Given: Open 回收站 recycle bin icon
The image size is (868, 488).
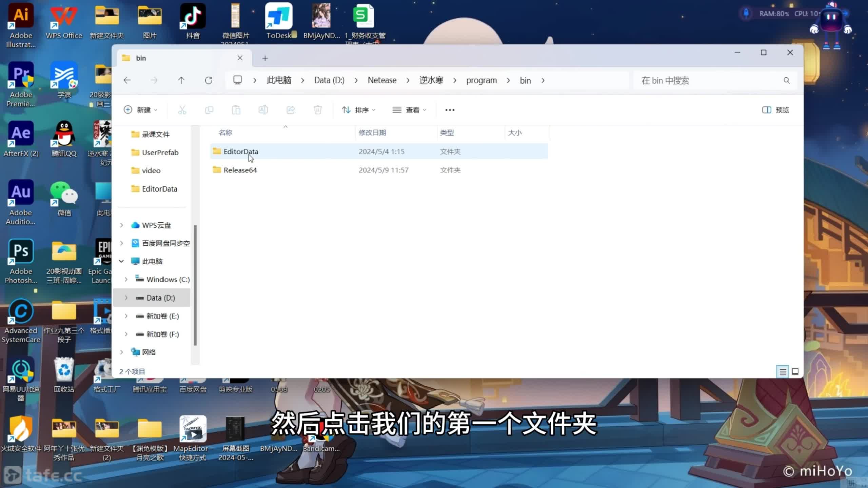Looking at the screenshot, I should (x=64, y=375).
